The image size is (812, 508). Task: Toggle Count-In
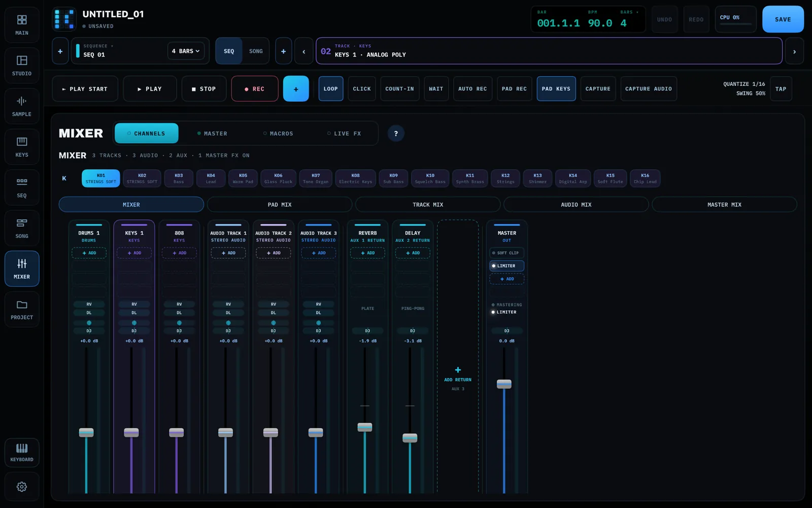click(399, 88)
